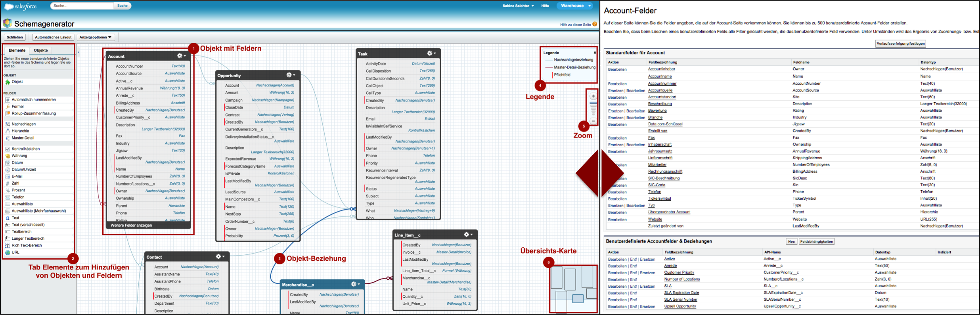Viewport: 980px width, 315px height.
Task: Open the Task object gear menu
Action: pos(431,53)
